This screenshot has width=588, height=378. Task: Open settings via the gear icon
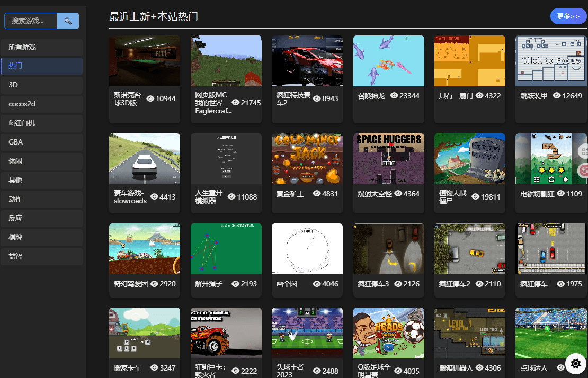[576, 364]
